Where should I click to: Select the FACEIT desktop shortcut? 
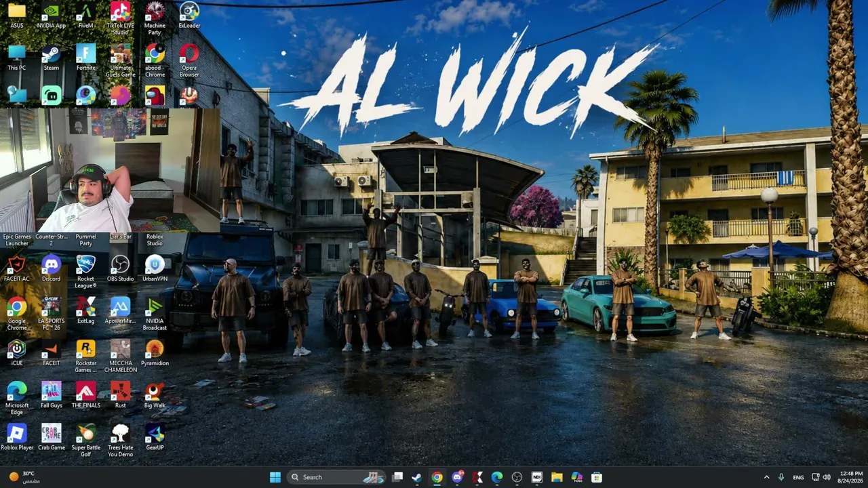coord(51,352)
